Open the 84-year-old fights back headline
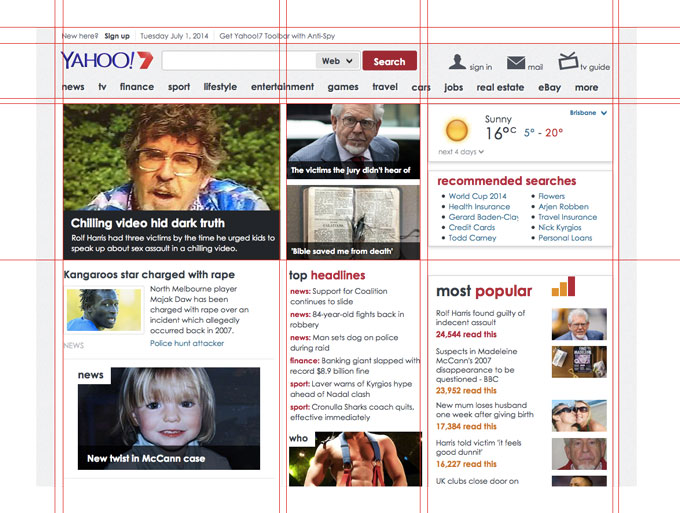Screen dimensions: 680x513 click(x=347, y=319)
